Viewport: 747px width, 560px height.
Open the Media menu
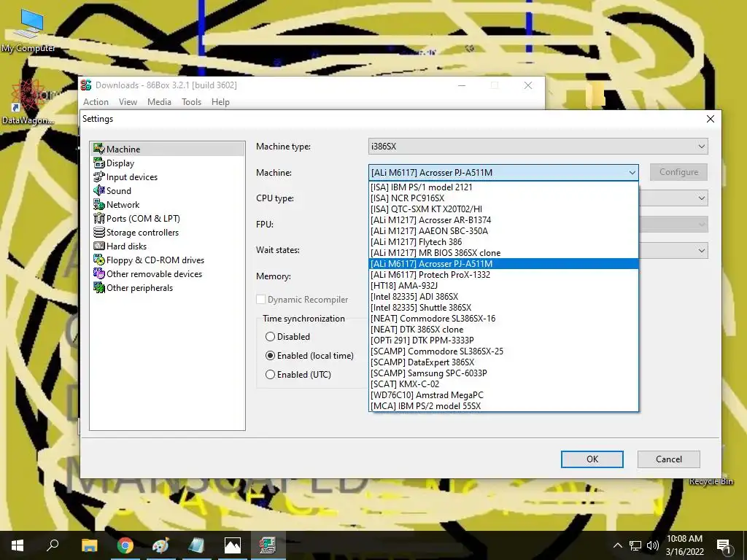tap(159, 102)
